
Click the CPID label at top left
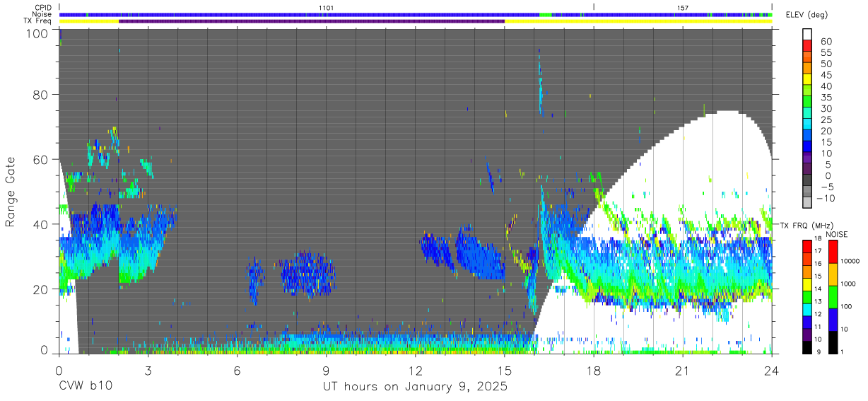click(42, 8)
